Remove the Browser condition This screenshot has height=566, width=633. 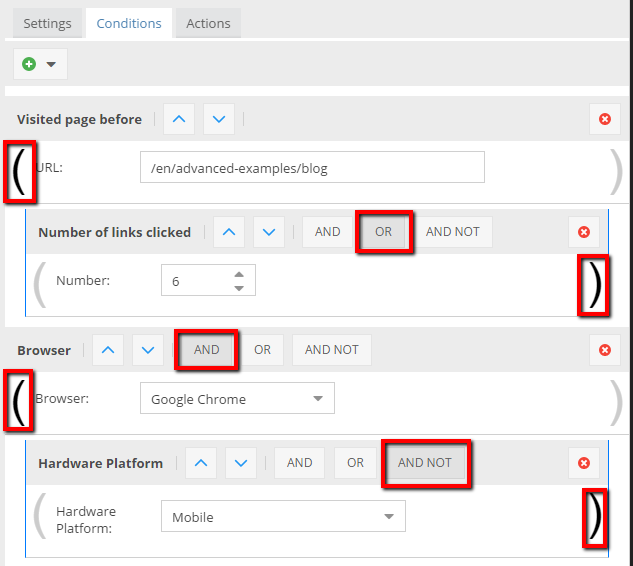[604, 350]
